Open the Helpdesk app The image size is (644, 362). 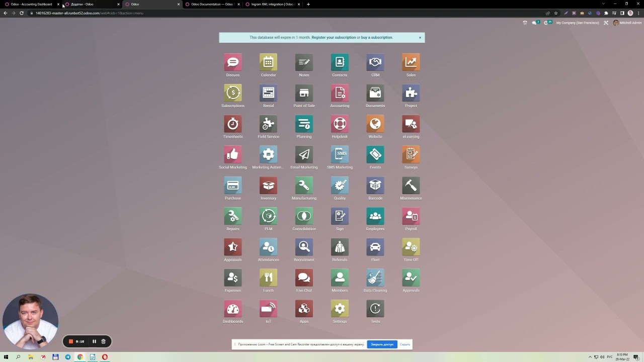click(340, 124)
